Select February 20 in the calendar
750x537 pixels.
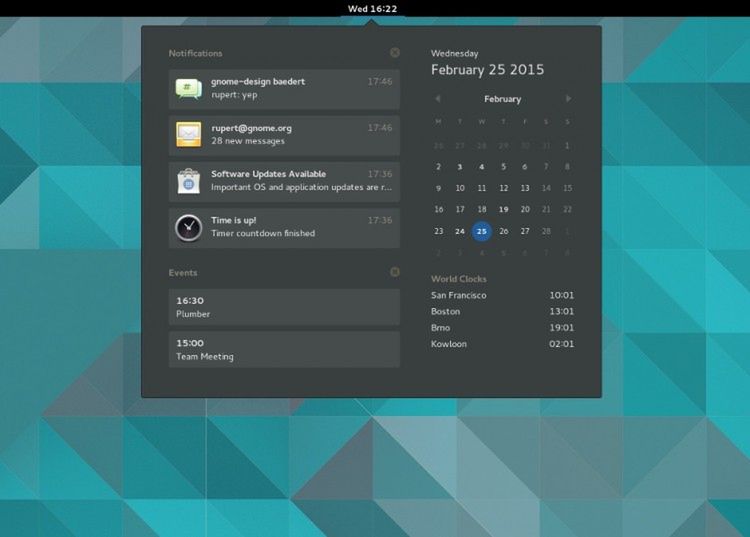pyautogui.click(x=525, y=209)
